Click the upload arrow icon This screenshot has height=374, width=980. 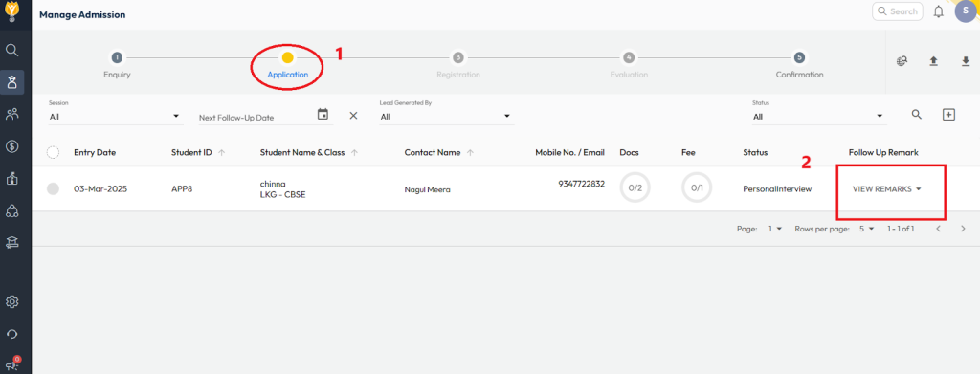tap(933, 61)
